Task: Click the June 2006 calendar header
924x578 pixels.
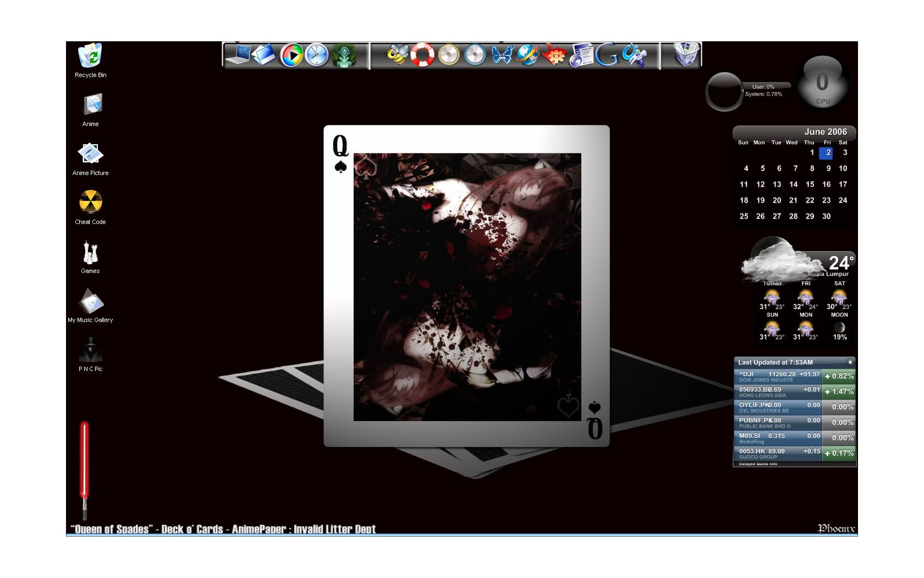Action: point(825,132)
